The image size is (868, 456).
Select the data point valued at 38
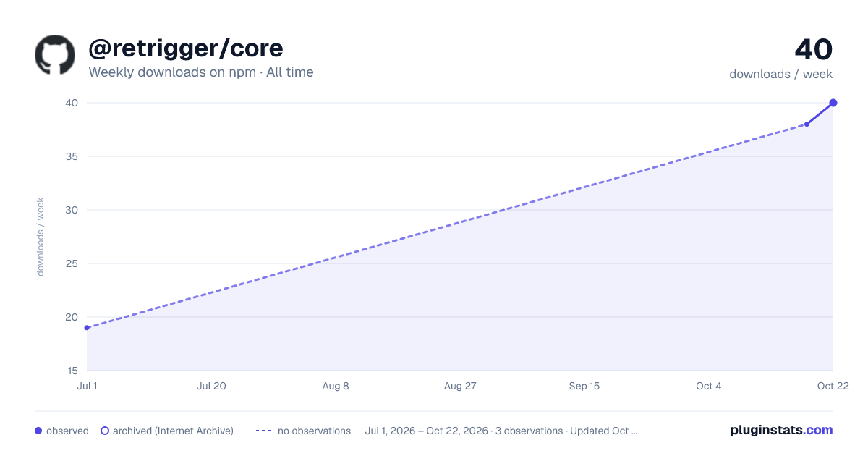click(x=807, y=124)
